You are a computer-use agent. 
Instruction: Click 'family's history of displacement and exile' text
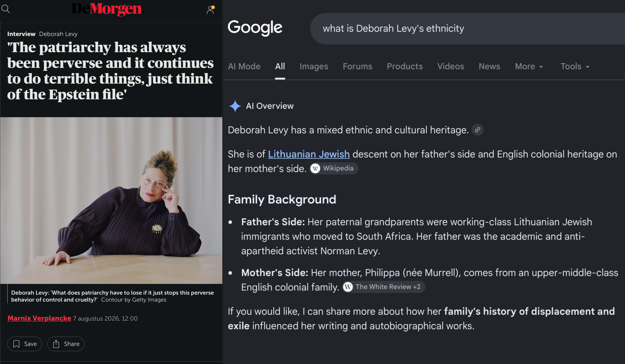click(x=421, y=319)
